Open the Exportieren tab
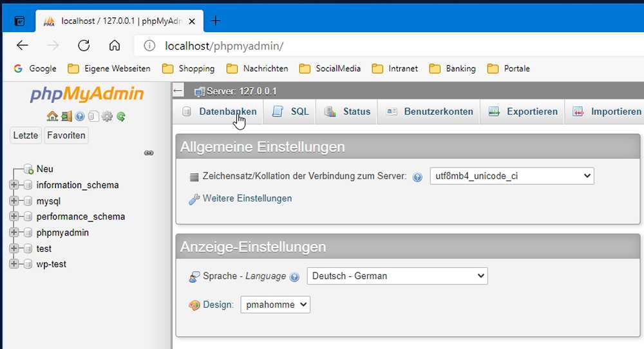644x349 pixels. [523, 111]
